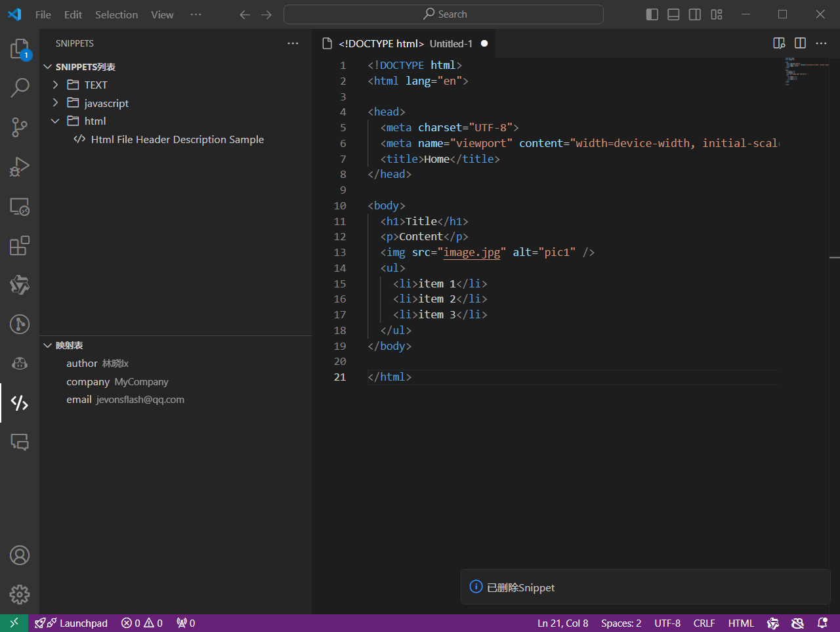The image size is (840, 632).
Task: Toggle bottom panel layout button
Action: click(673, 14)
